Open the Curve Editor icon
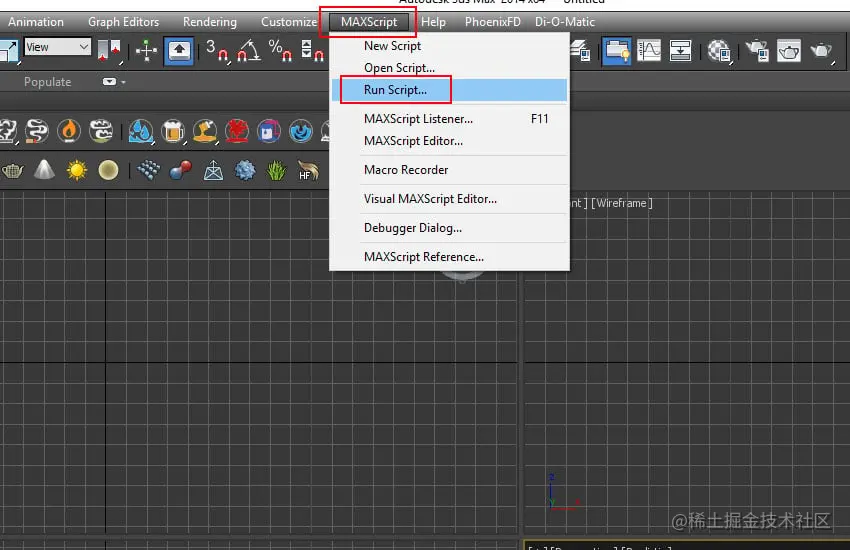 649,51
